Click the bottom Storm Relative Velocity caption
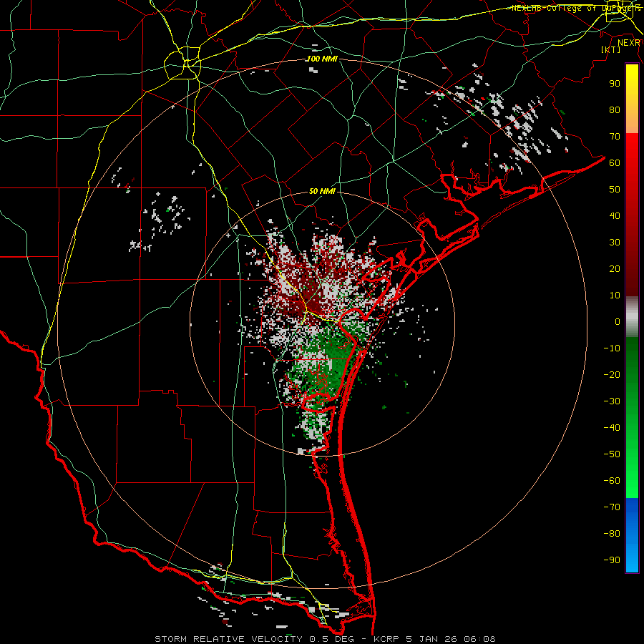The height and width of the screenshot is (644, 644). [x=325, y=639]
